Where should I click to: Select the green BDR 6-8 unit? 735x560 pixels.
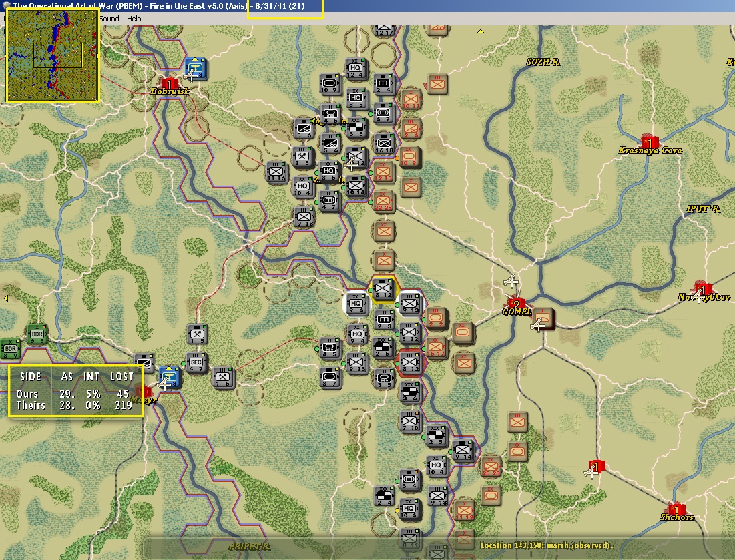(x=37, y=334)
